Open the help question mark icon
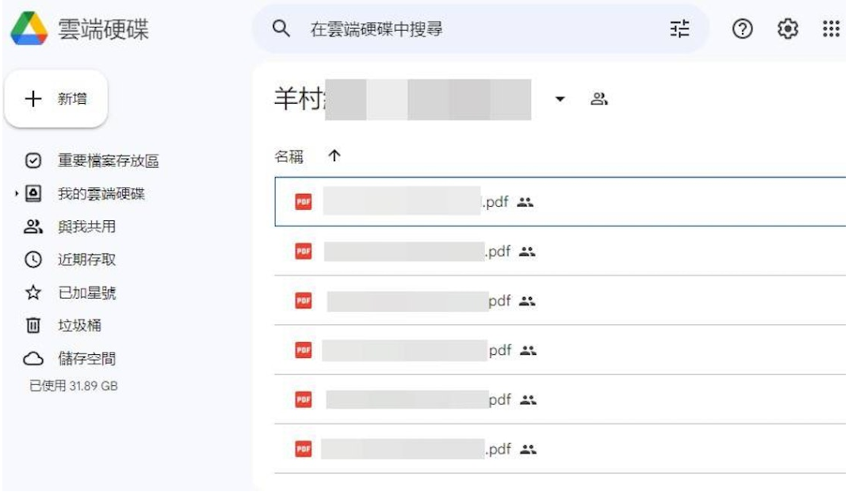Image resolution: width=868 pixels, height=492 pixels. point(742,29)
